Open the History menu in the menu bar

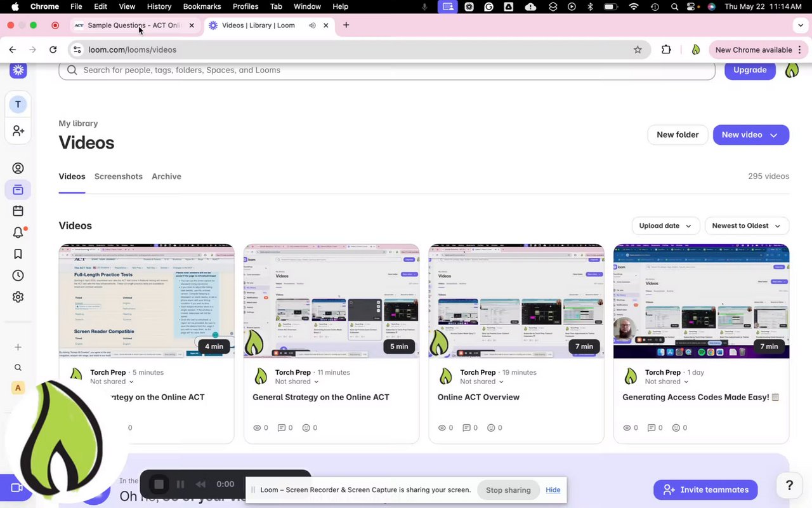tap(159, 6)
